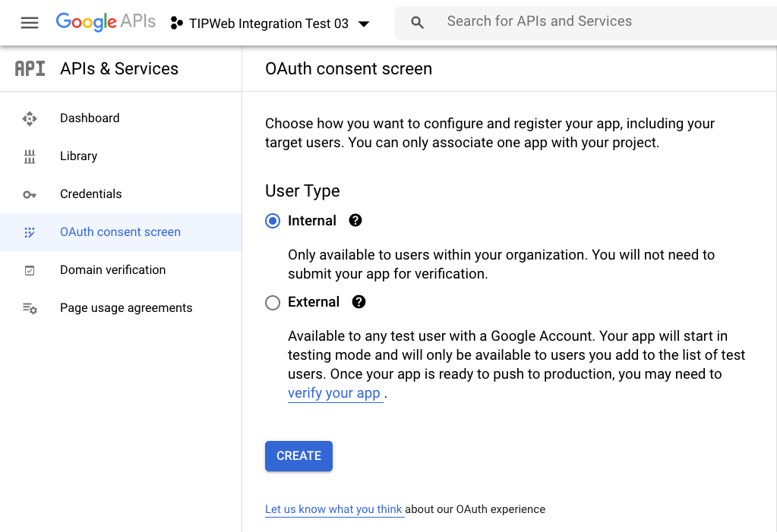Follow the verify your app link
This screenshot has width=777, height=532.
tap(334, 393)
